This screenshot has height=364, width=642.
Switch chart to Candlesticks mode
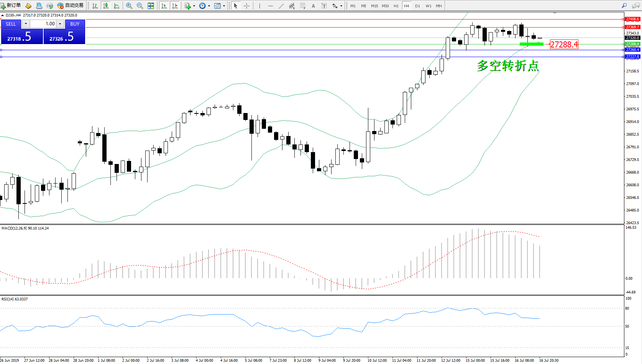(x=106, y=6)
